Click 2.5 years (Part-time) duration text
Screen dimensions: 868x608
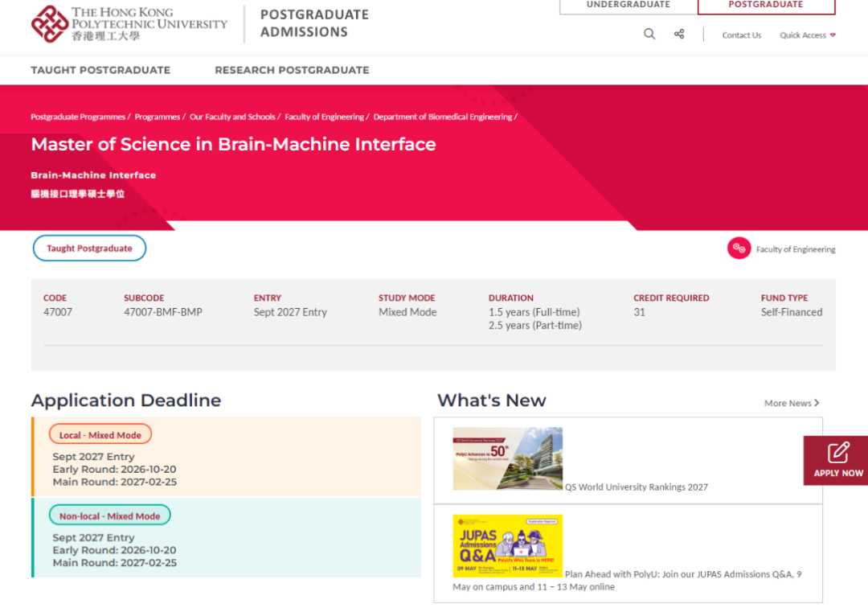tap(535, 326)
